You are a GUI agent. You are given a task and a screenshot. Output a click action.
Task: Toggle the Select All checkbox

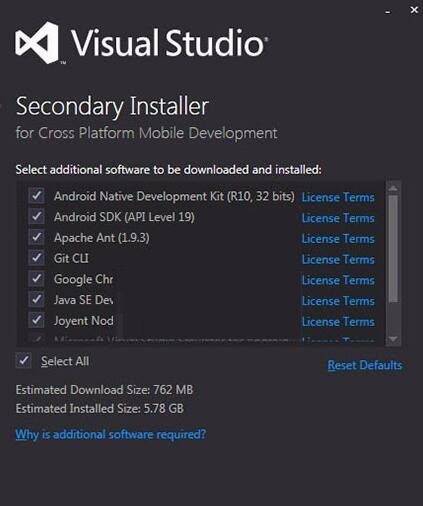point(24,360)
